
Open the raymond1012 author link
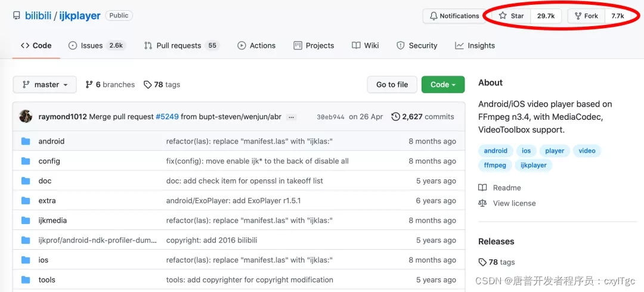63,117
